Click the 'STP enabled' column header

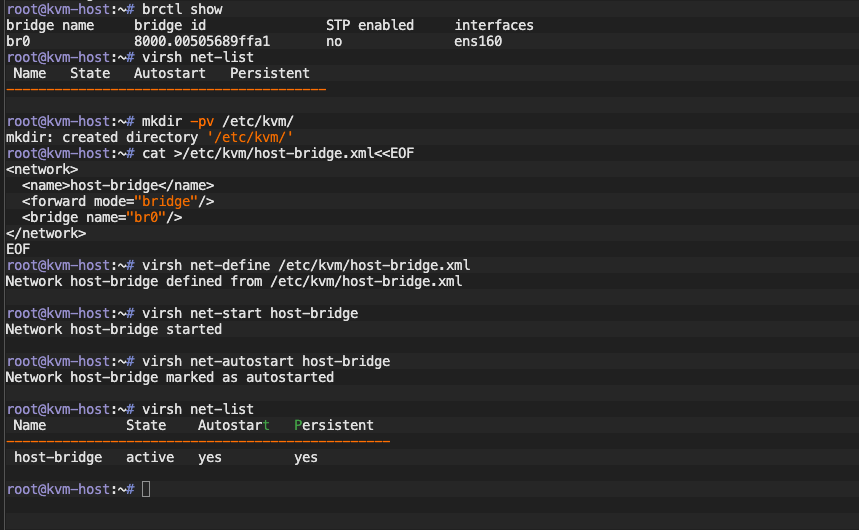[x=370, y=25]
